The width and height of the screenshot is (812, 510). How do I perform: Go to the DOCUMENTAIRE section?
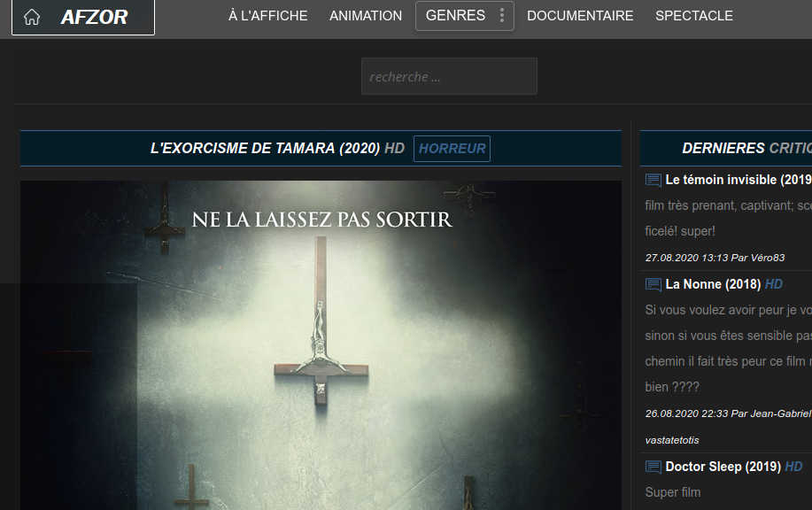tap(580, 16)
